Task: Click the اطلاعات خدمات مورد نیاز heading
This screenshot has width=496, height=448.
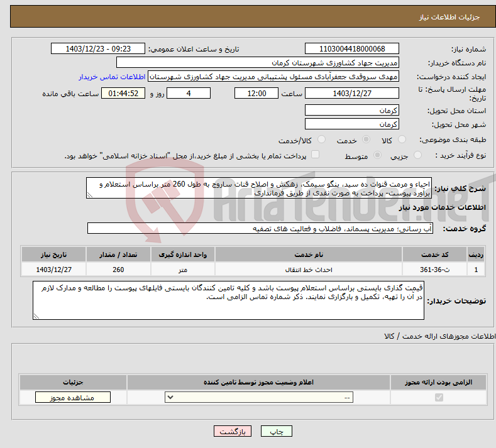Action: pyautogui.click(x=442, y=207)
